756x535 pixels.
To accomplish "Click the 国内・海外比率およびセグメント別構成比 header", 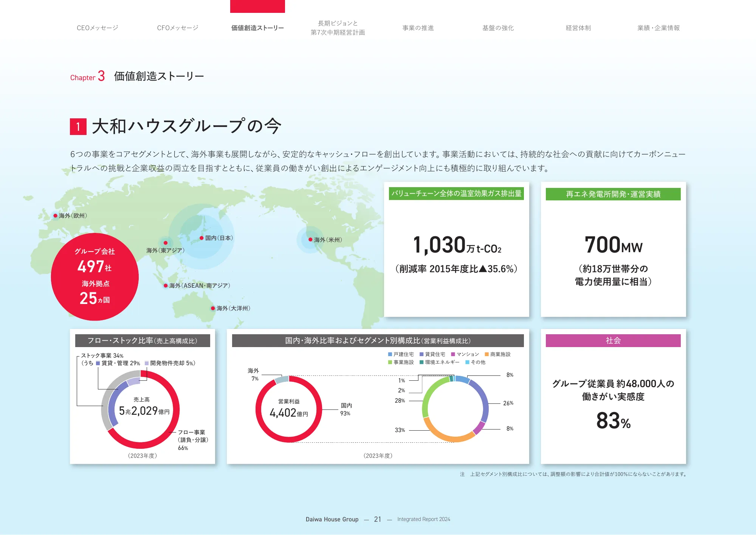I will (x=378, y=341).
